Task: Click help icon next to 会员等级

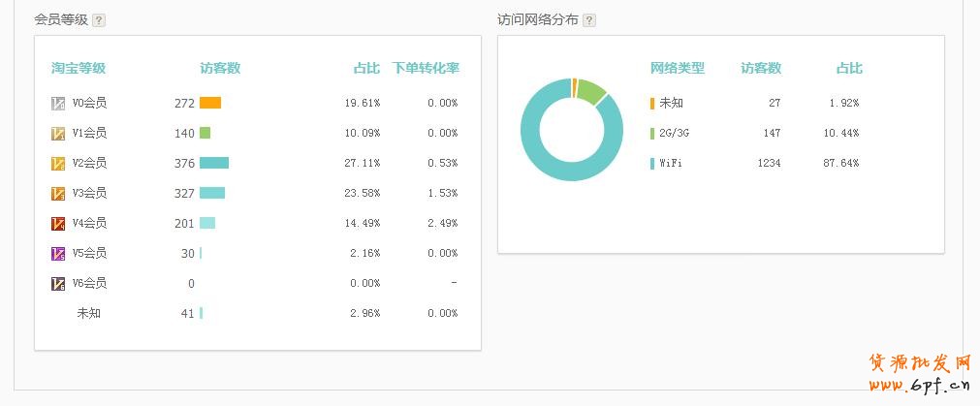Action: point(99,20)
